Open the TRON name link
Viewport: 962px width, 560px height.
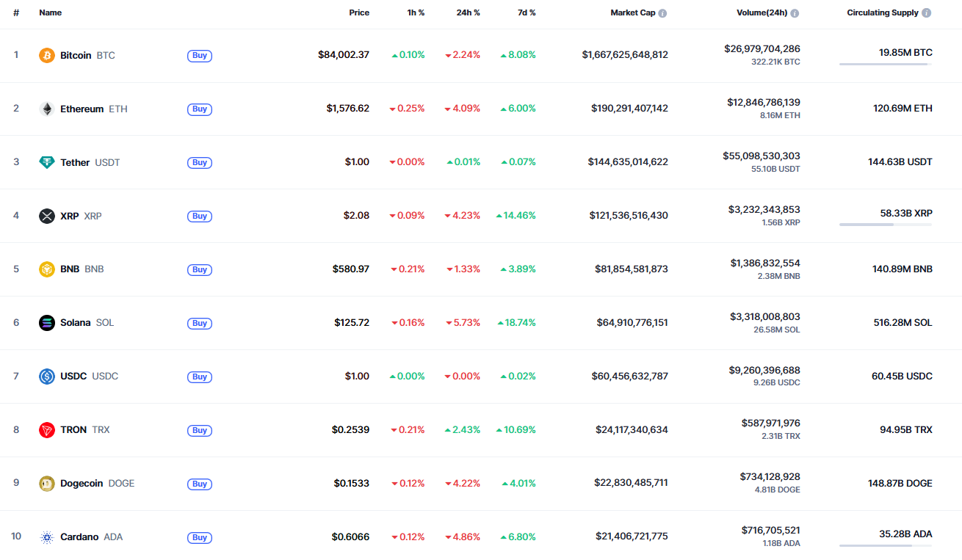(73, 430)
